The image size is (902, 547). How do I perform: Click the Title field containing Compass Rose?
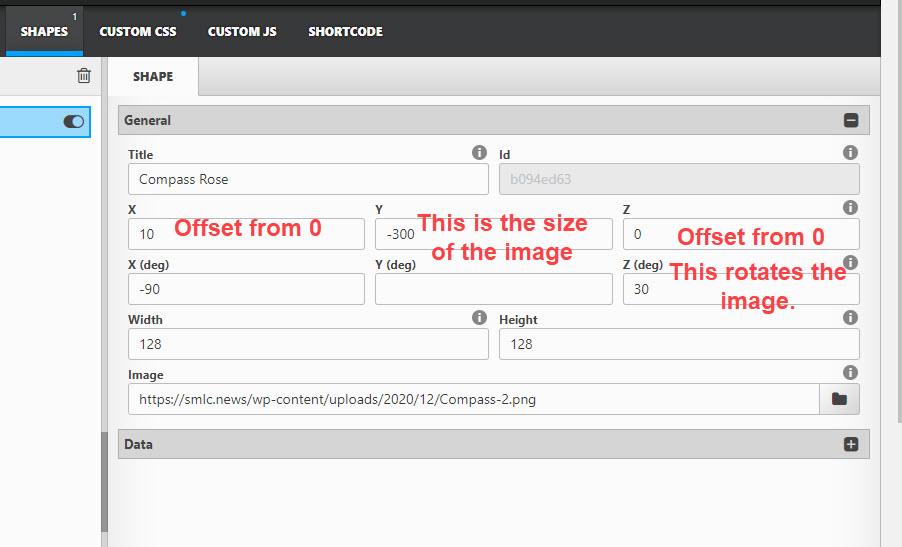[x=308, y=179]
